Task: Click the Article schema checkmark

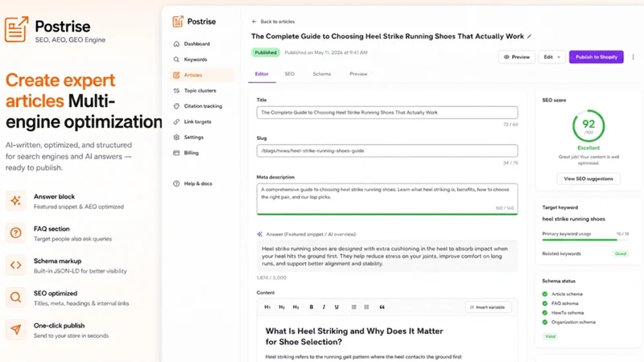Action: click(545, 294)
